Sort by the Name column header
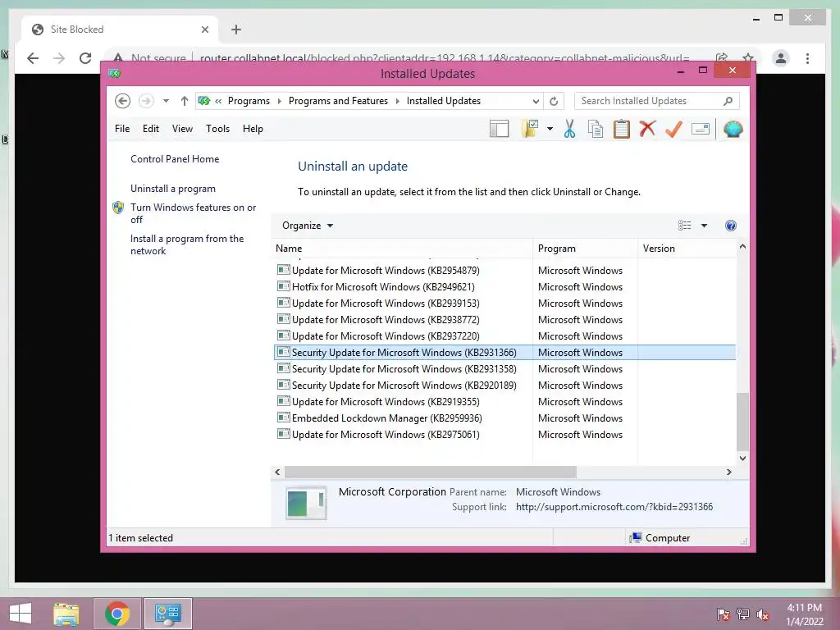Image resolution: width=840 pixels, height=630 pixels. pos(402,249)
